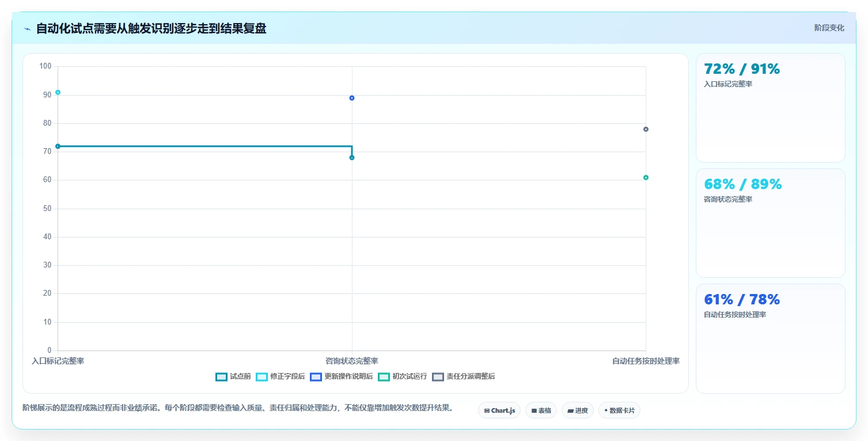Click the data point at 89 on chart
The image size is (868, 441).
(352, 98)
